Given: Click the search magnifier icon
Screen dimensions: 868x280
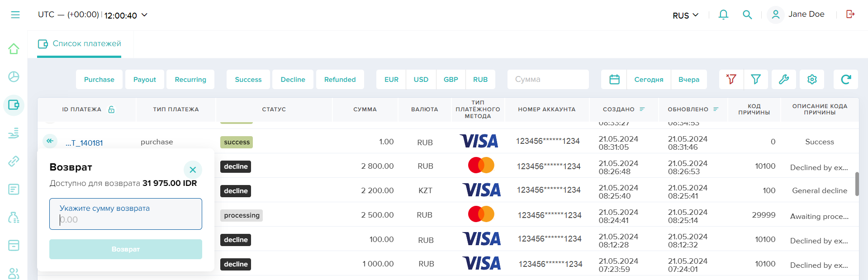Looking at the screenshot, I should pos(747,15).
